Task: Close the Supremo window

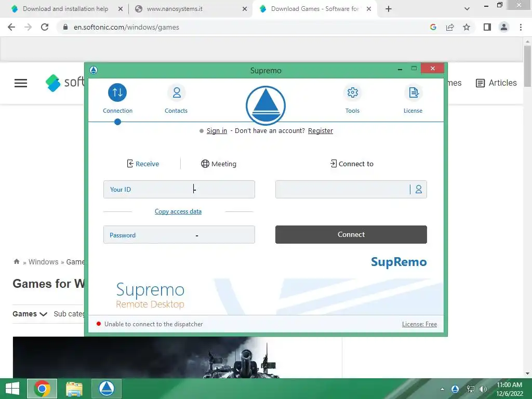Action: coord(433,68)
